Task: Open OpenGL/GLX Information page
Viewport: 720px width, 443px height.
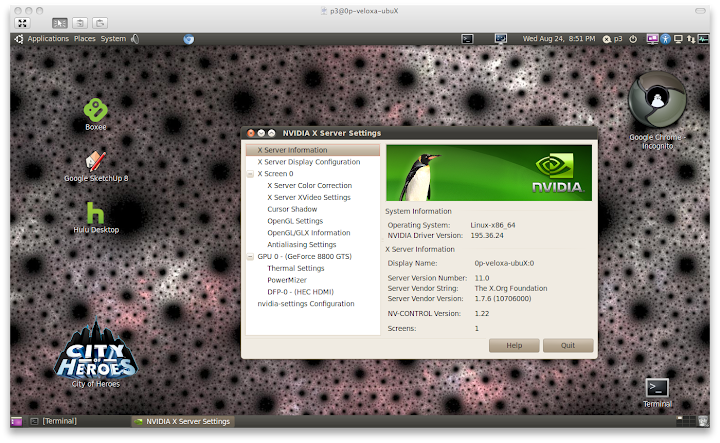Action: pyautogui.click(x=309, y=233)
